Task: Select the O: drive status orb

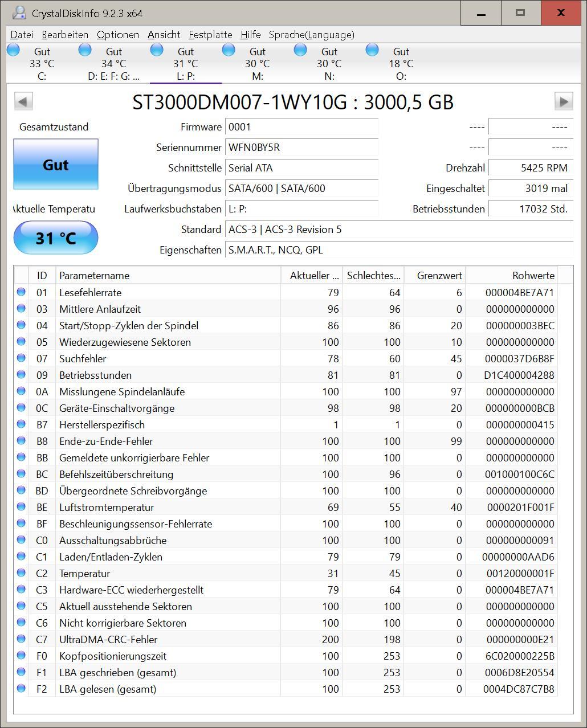Action: point(372,50)
